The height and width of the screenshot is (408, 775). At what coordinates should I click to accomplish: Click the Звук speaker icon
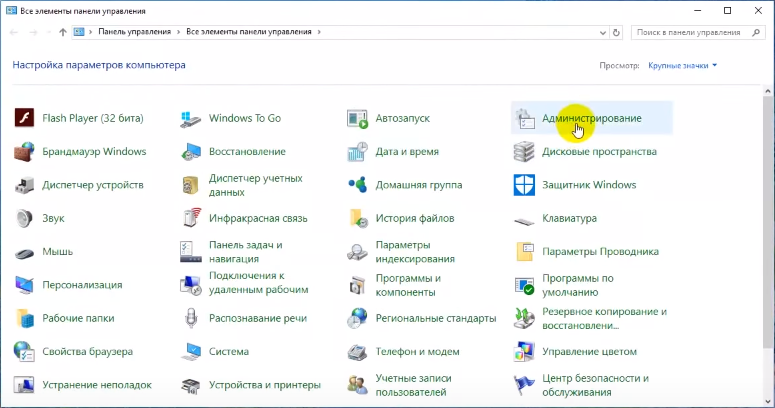(x=24, y=218)
